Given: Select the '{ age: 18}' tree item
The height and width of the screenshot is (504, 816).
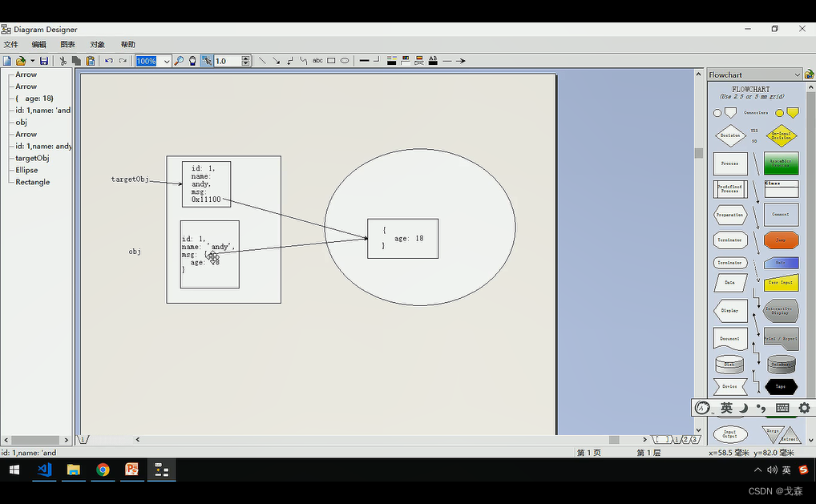Looking at the screenshot, I should coord(34,99).
